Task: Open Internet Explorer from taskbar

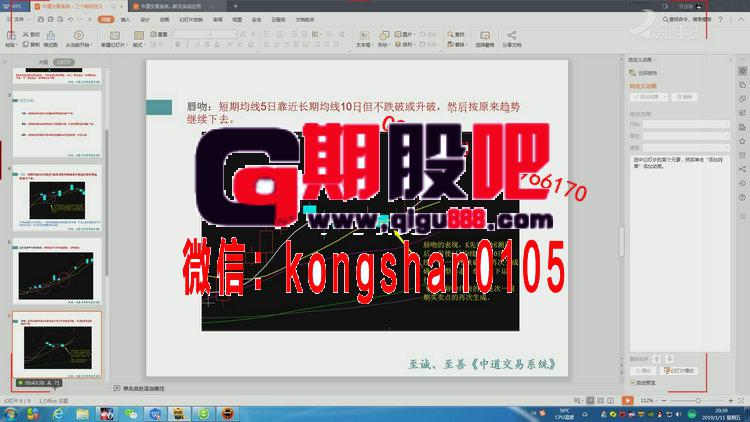Action: pyautogui.click(x=58, y=413)
